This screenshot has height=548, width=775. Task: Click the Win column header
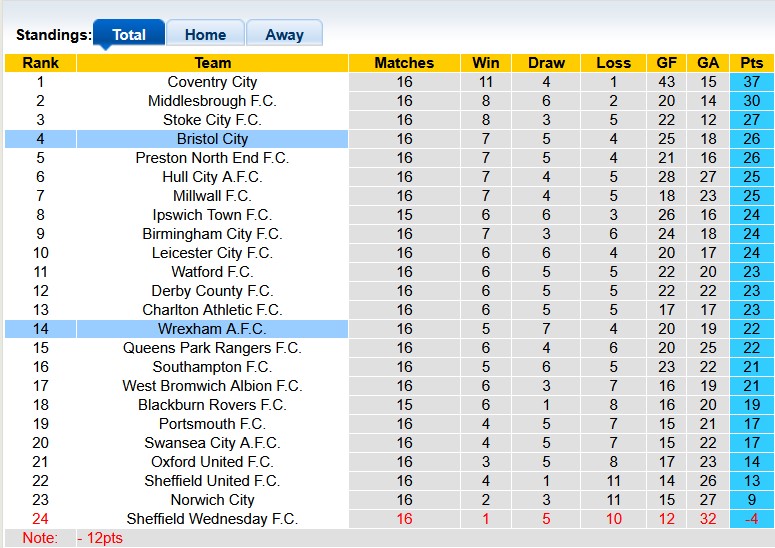[x=486, y=63]
